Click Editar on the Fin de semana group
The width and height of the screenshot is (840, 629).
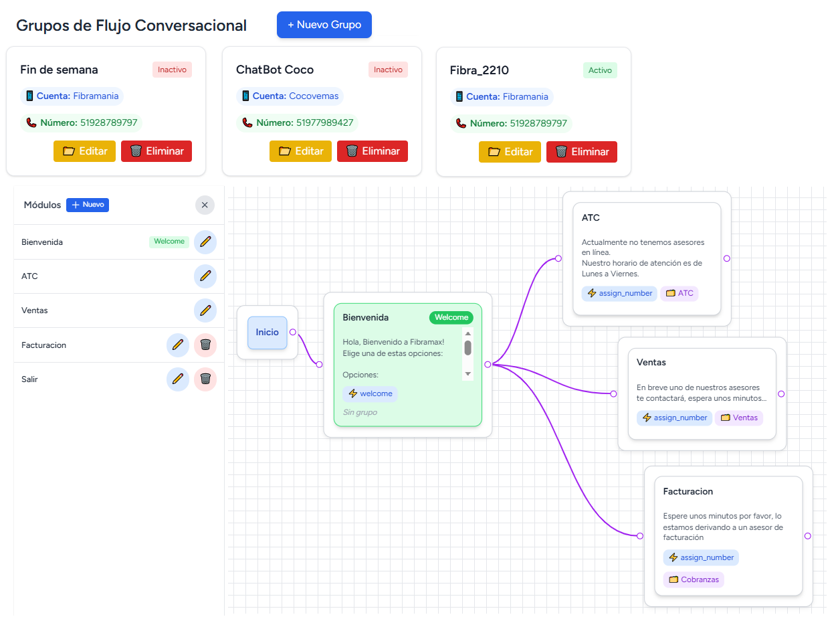[84, 151]
